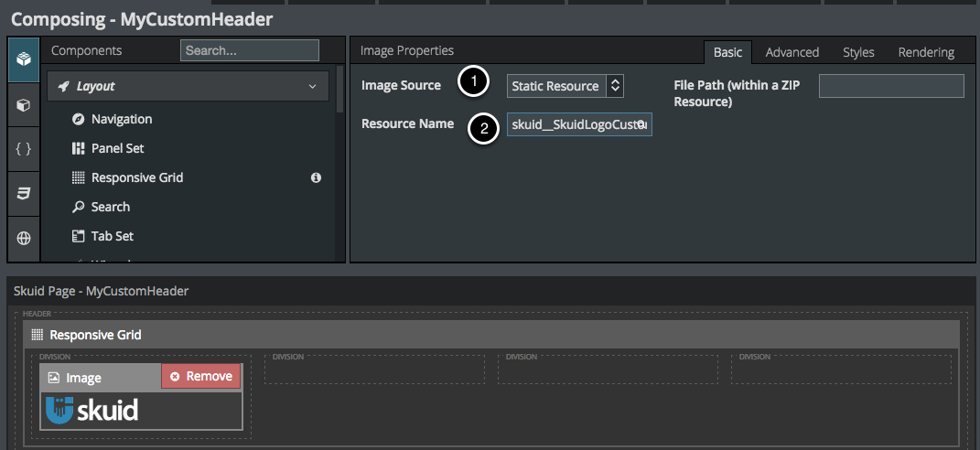Select the Navigation component
This screenshot has height=450, width=980.
point(121,119)
